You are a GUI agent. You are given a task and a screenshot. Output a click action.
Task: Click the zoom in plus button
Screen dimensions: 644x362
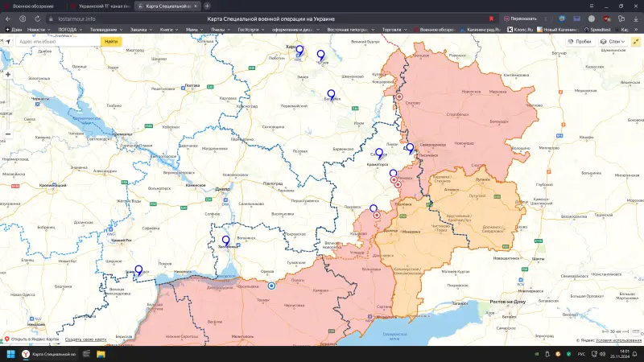click(8, 74)
